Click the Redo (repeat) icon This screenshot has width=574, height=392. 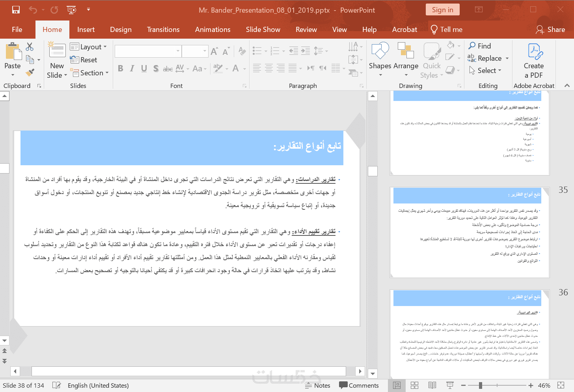click(x=54, y=10)
